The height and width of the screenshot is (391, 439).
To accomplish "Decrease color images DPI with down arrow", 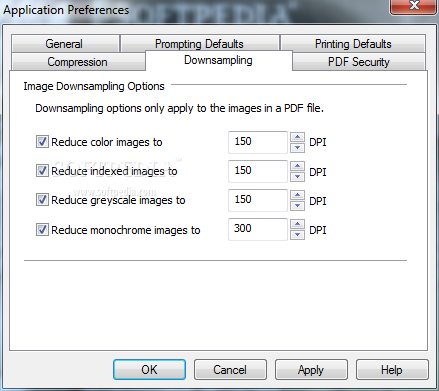I will (297, 147).
